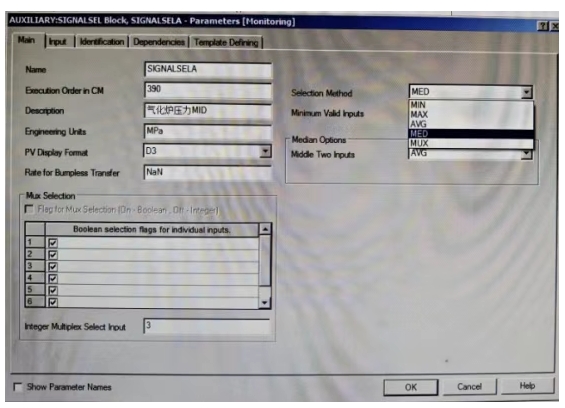Click the Boolean flags list scrollbar thumb
The image size is (565, 408).
pos(265,261)
